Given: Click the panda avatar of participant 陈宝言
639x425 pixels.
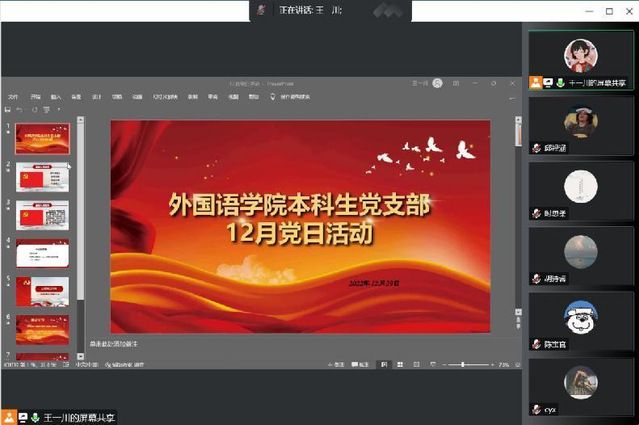Looking at the screenshot, I should (x=580, y=318).
